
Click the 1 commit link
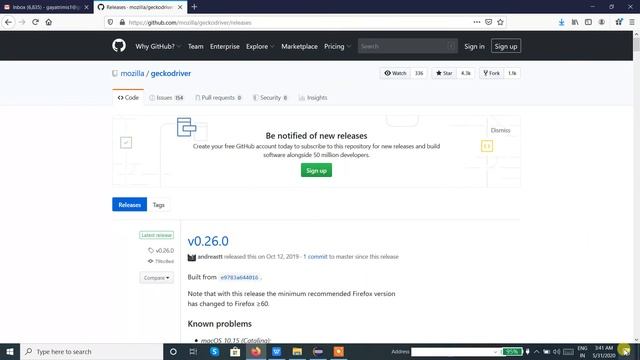pyautogui.click(x=315, y=256)
